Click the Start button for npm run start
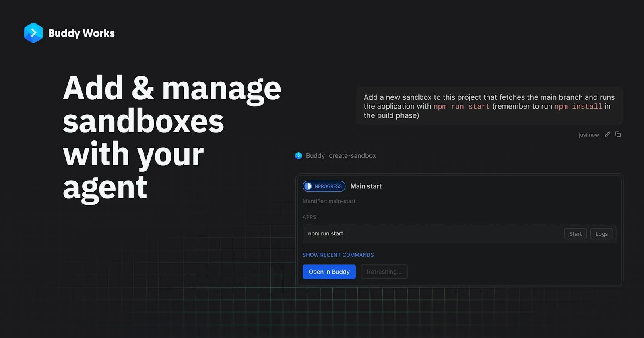The height and width of the screenshot is (338, 644). click(x=575, y=234)
